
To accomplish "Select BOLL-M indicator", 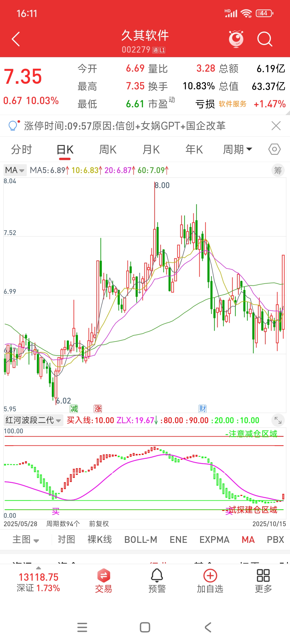I will (x=141, y=539).
